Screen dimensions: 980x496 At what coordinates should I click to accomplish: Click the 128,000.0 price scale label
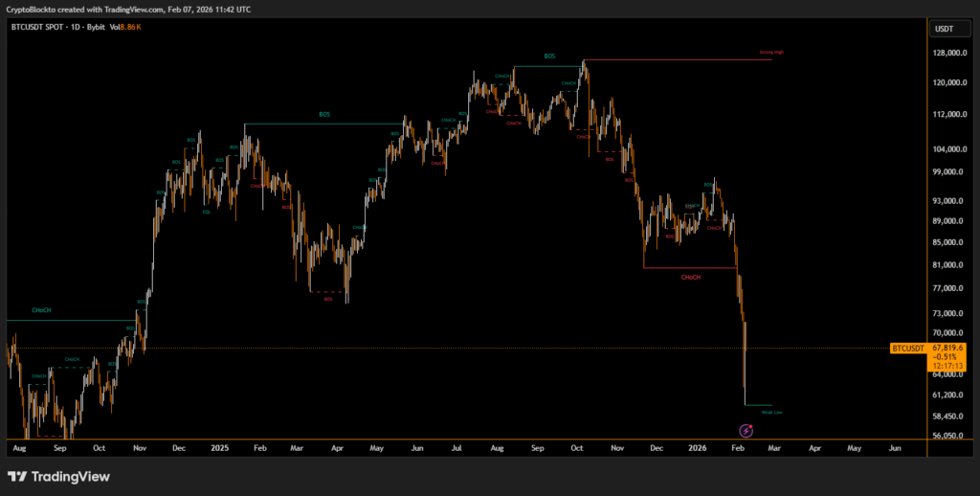click(x=945, y=54)
